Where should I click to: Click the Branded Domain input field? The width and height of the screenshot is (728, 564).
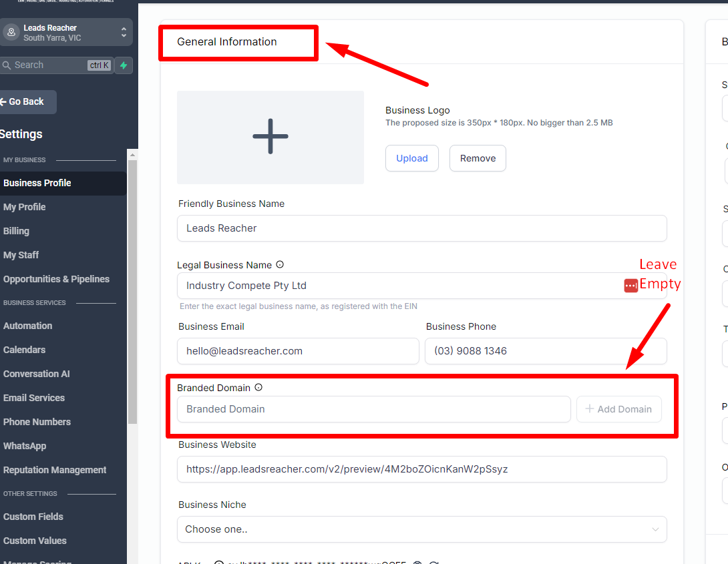pyautogui.click(x=374, y=409)
